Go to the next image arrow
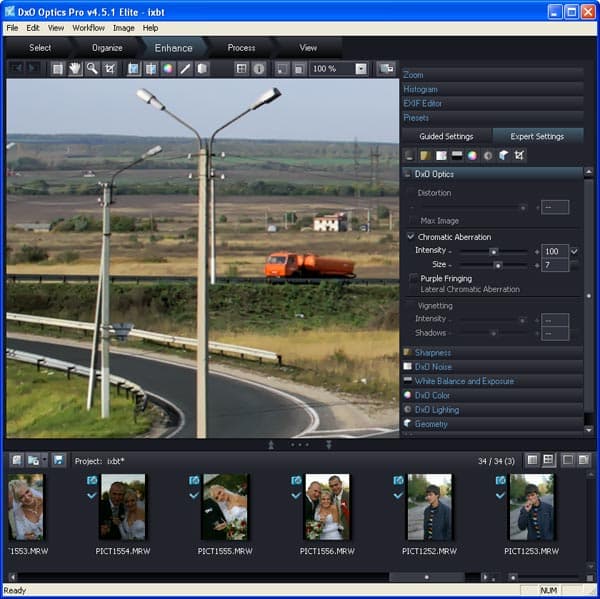The width and height of the screenshot is (600, 599). [x=34, y=68]
